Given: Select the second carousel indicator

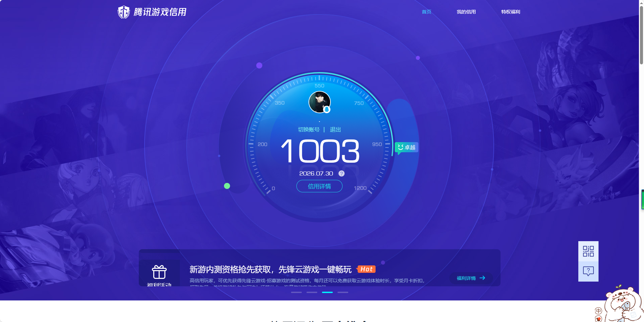Looking at the screenshot, I should pos(312,292).
